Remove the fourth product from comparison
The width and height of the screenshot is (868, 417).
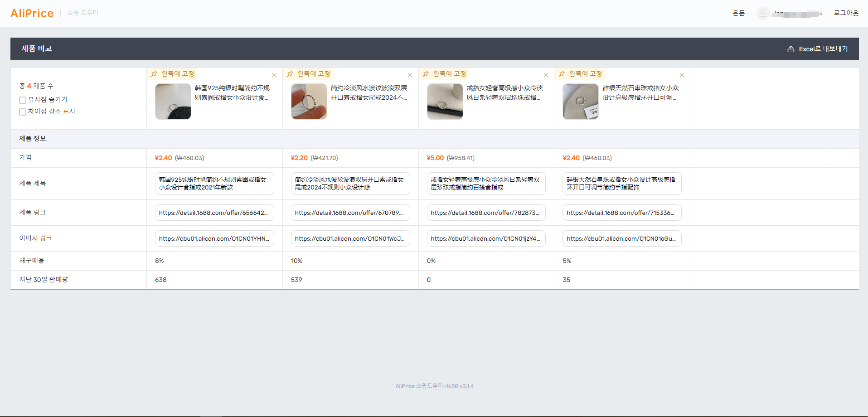682,75
